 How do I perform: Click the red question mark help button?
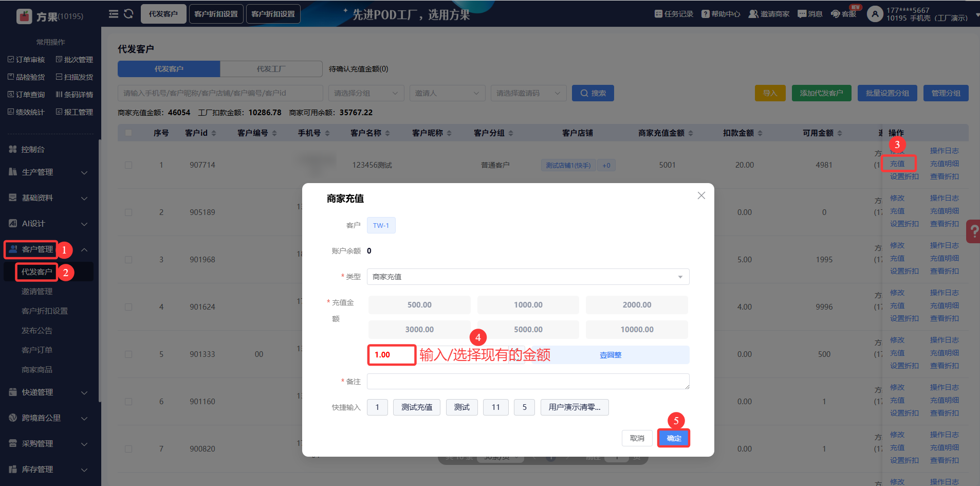point(973,231)
